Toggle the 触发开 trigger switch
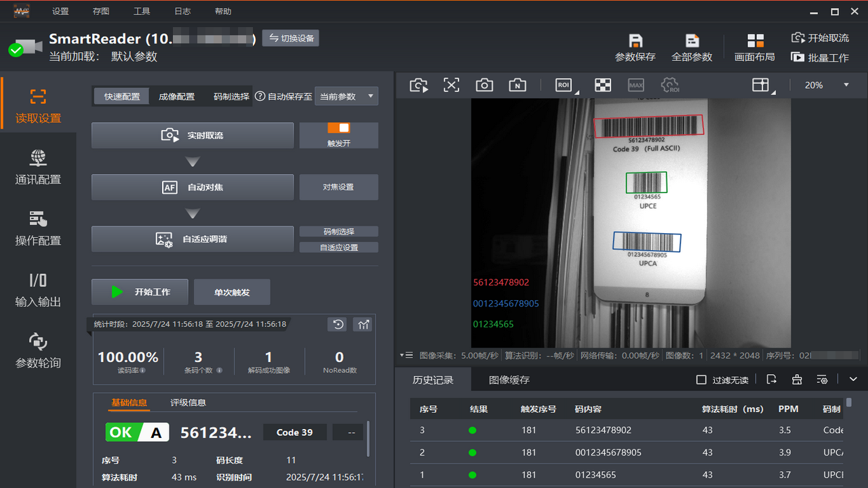Image resolution: width=868 pixels, height=488 pixels. click(338, 128)
